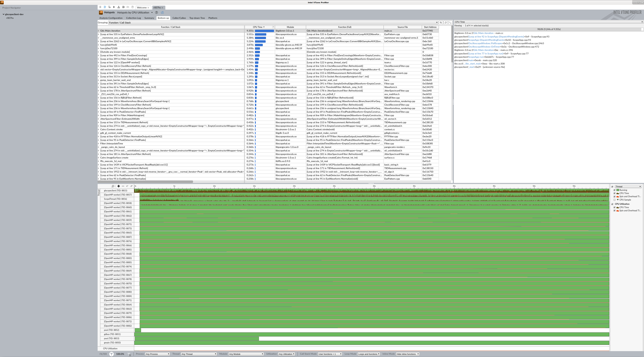The image size is (644, 357).
Task: Click the compare results icon
Action: [123, 7]
